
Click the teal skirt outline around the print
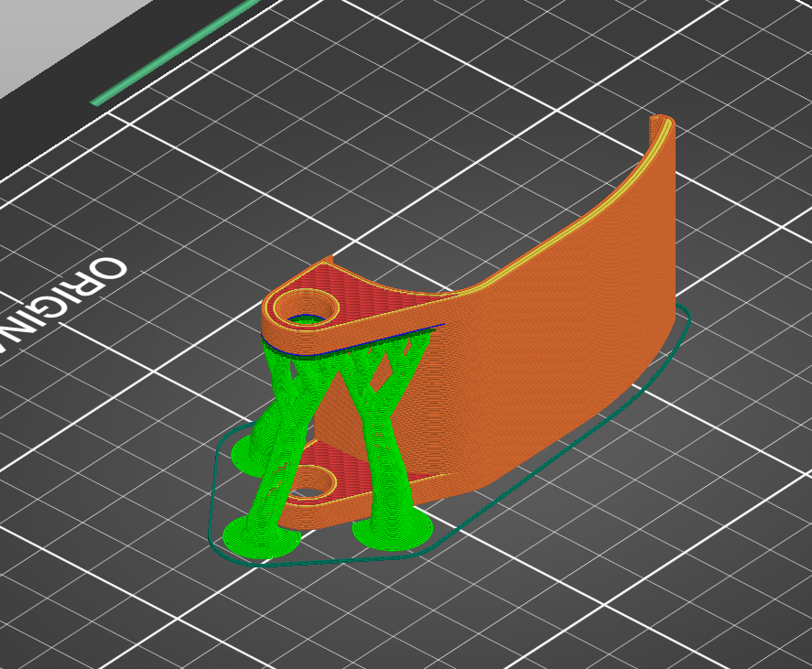pos(449,436)
